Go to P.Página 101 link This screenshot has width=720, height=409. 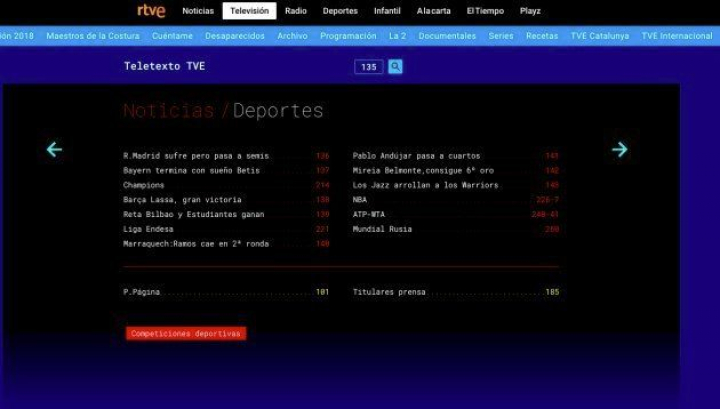click(142, 292)
